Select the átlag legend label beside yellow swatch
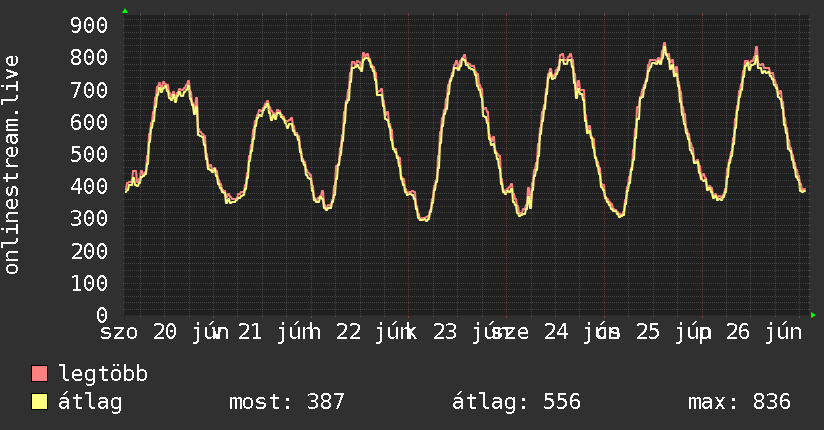This screenshot has width=824, height=430. (90, 402)
